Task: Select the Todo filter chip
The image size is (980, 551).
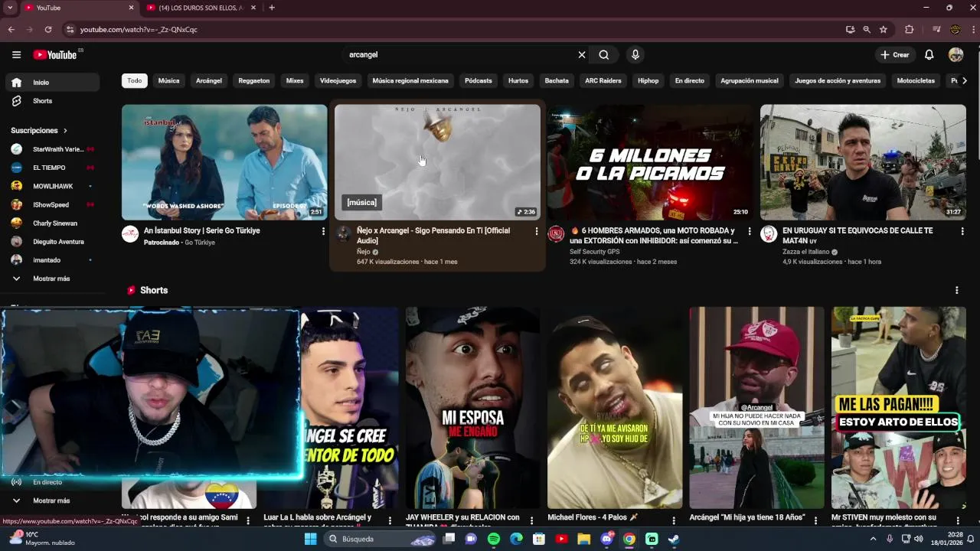Action: point(135,80)
